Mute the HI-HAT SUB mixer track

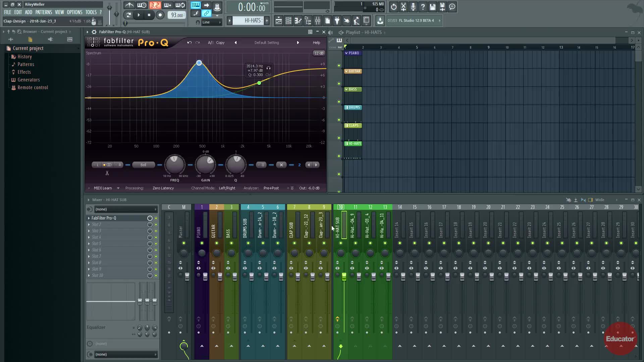(340, 243)
